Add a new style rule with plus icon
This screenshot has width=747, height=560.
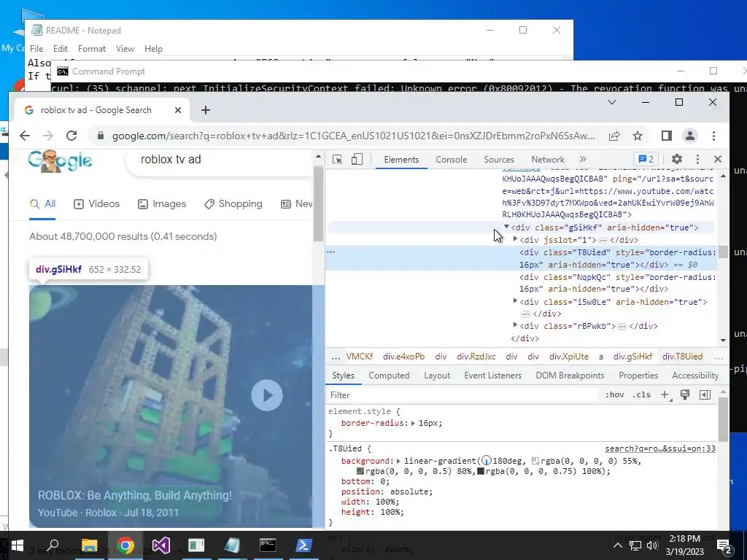[665, 394]
